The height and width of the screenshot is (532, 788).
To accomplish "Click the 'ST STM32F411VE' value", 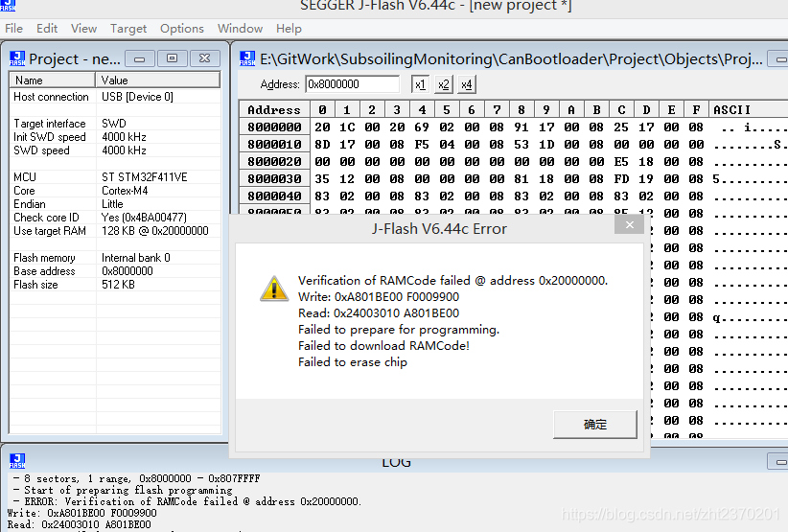I will click(144, 177).
